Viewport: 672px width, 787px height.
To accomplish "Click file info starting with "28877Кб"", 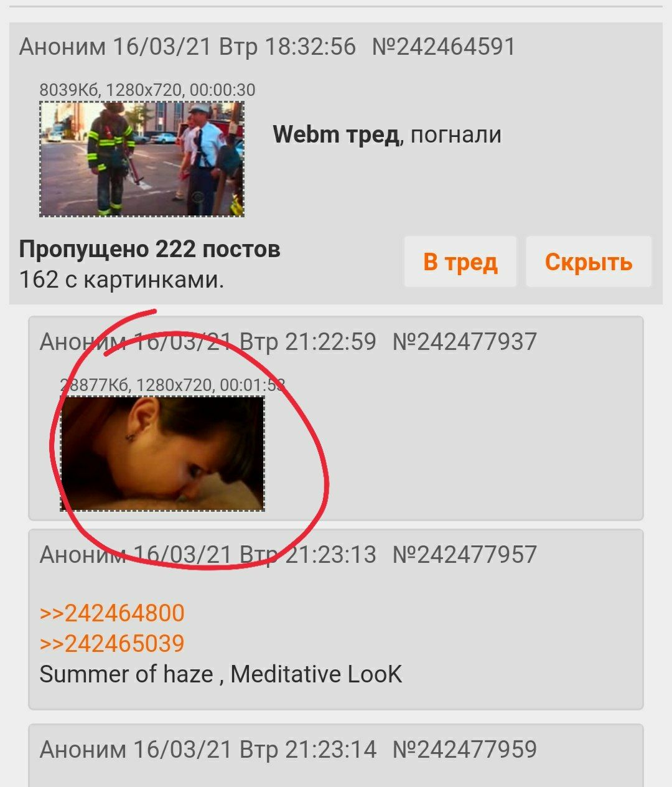I will [172, 385].
